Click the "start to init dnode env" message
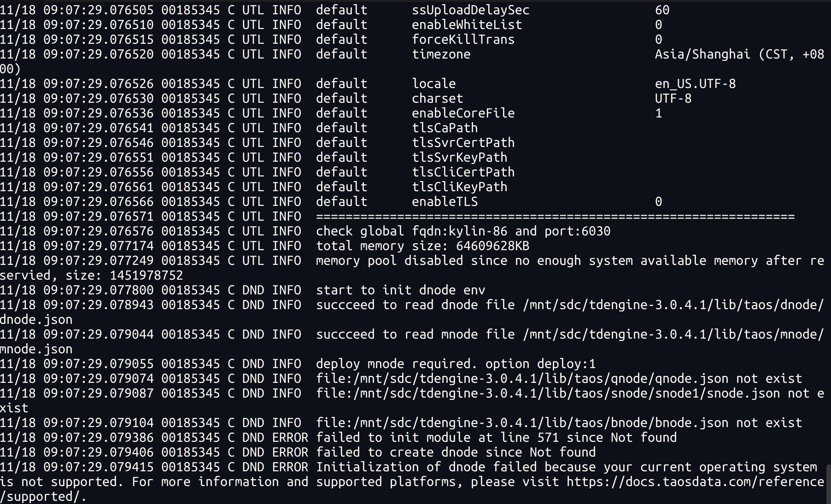831x504 pixels. (x=400, y=290)
